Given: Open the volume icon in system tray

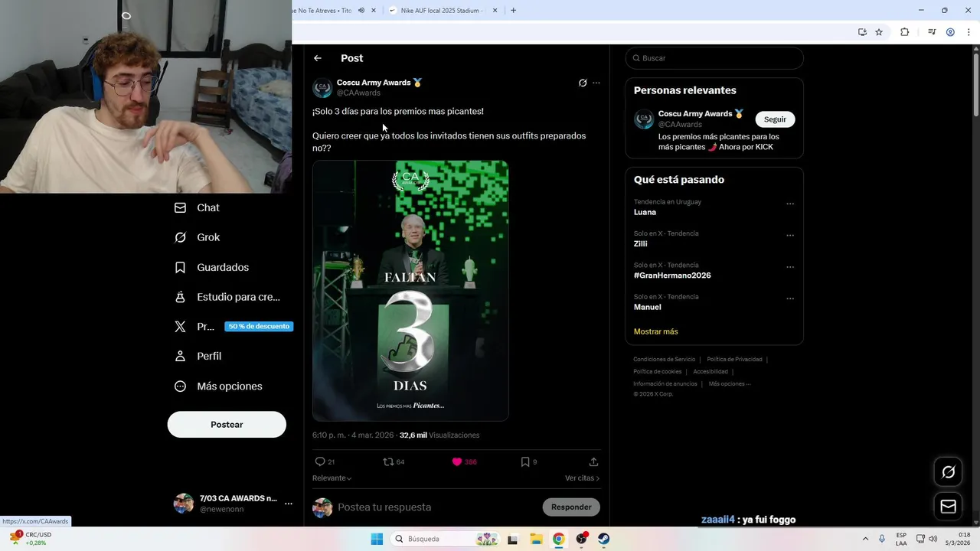Looking at the screenshot, I should click(933, 539).
